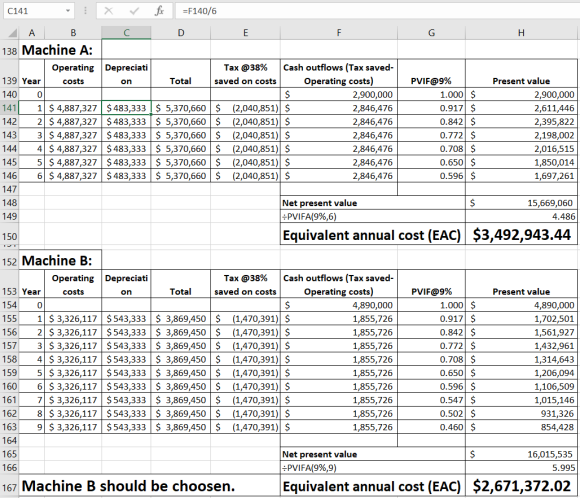Click Machine B 'Present value' header in row 153
Viewport: 580px width, 498px height.
[x=521, y=284]
